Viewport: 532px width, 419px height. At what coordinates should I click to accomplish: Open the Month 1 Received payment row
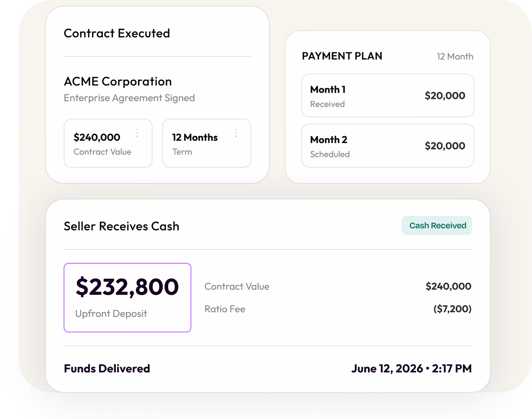click(x=388, y=96)
